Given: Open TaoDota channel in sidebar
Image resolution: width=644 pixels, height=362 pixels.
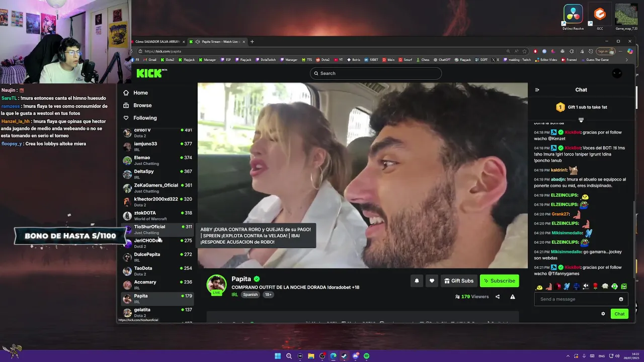Looking at the screenshot, I should 157,271.
